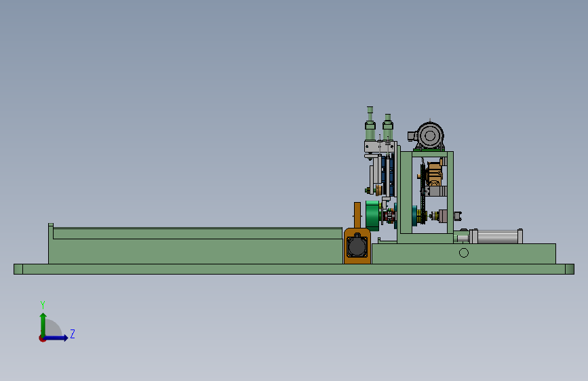Select the left end cap of the base plate
The width and height of the screenshot is (588, 381).
click(18, 269)
